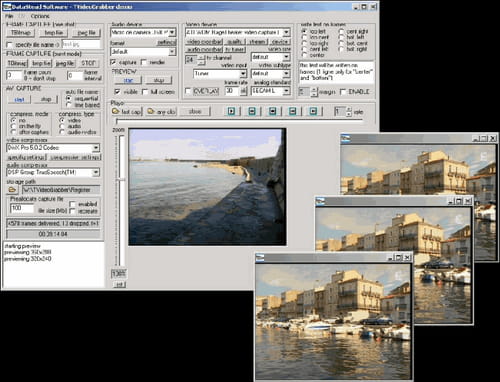Browse storage path with the folder icon
The height and width of the screenshot is (382, 500).
click(x=12, y=190)
